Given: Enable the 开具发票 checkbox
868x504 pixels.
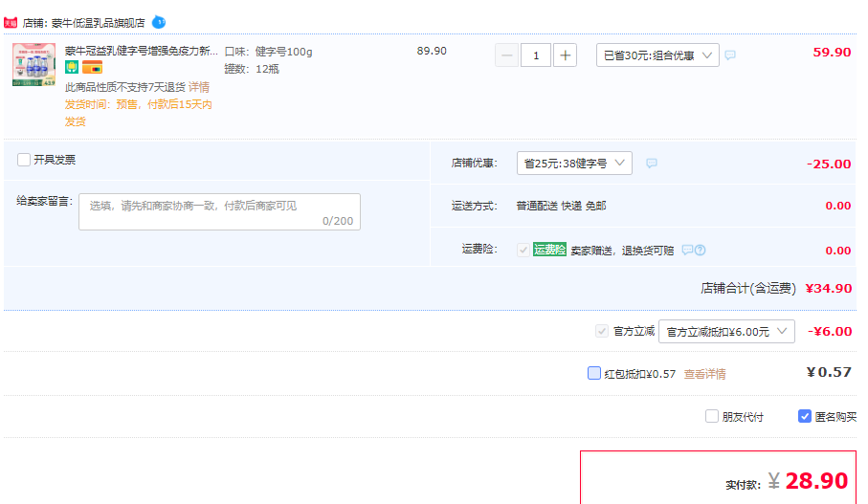Looking at the screenshot, I should 24,160.
